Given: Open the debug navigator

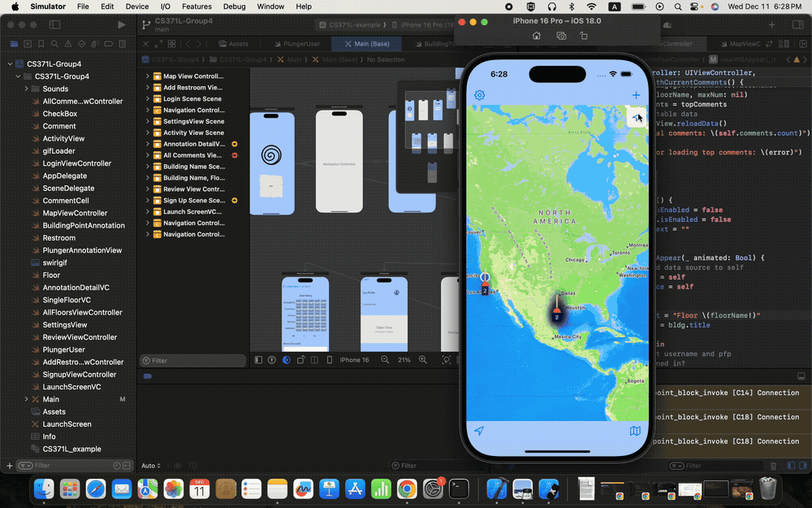Looking at the screenshot, I should tap(95, 44).
